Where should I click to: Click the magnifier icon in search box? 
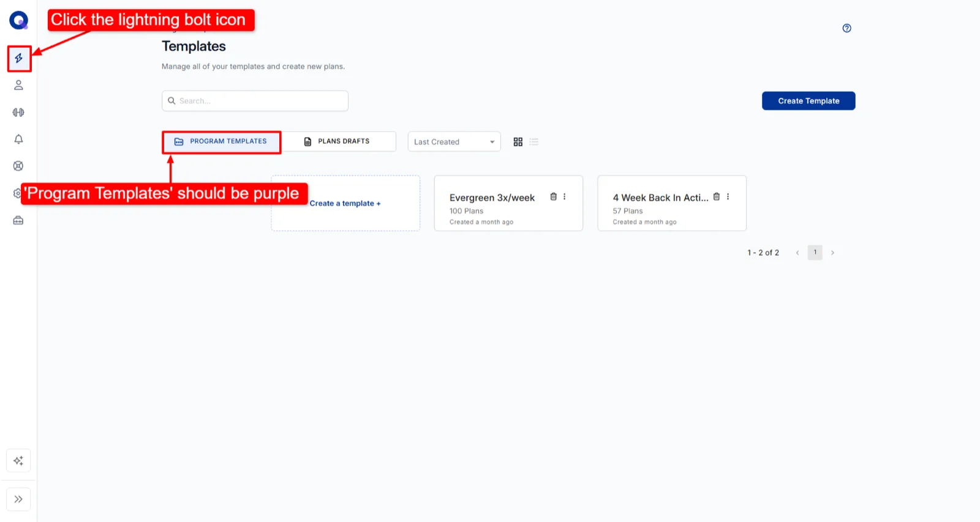[172, 101]
